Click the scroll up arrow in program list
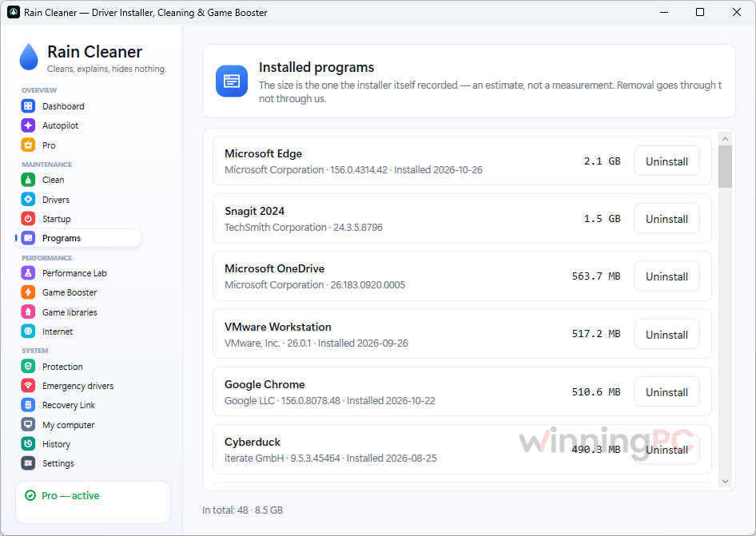Screen dimensions: 756x536 coord(725,139)
